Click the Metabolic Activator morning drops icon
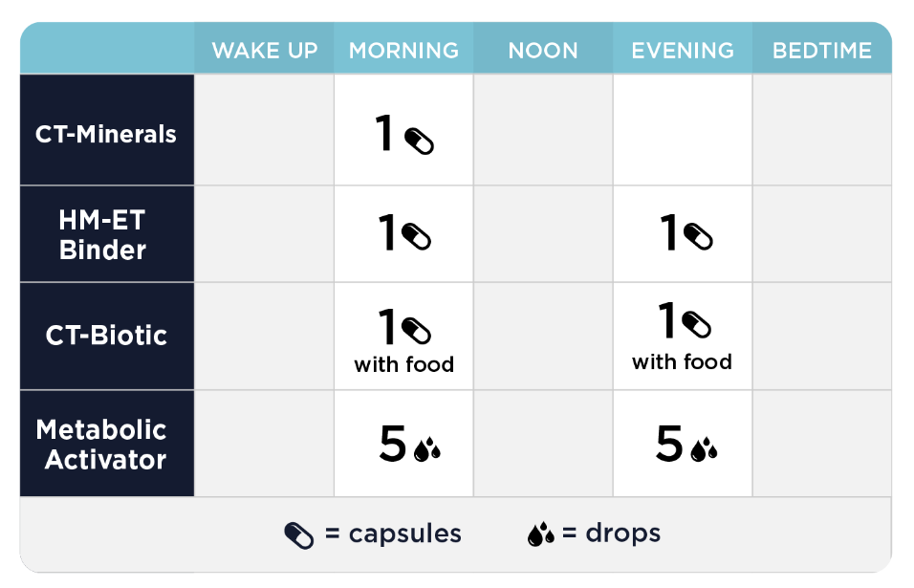 click(426, 448)
